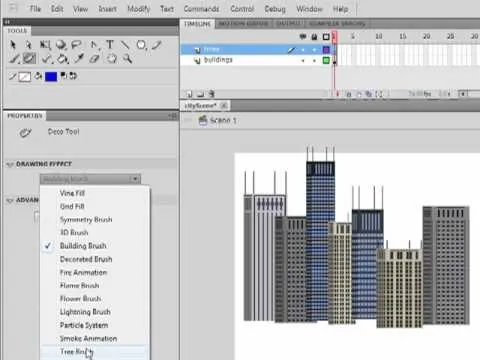
Task: Select the black arrow Selection tool
Action: [x=13, y=45]
